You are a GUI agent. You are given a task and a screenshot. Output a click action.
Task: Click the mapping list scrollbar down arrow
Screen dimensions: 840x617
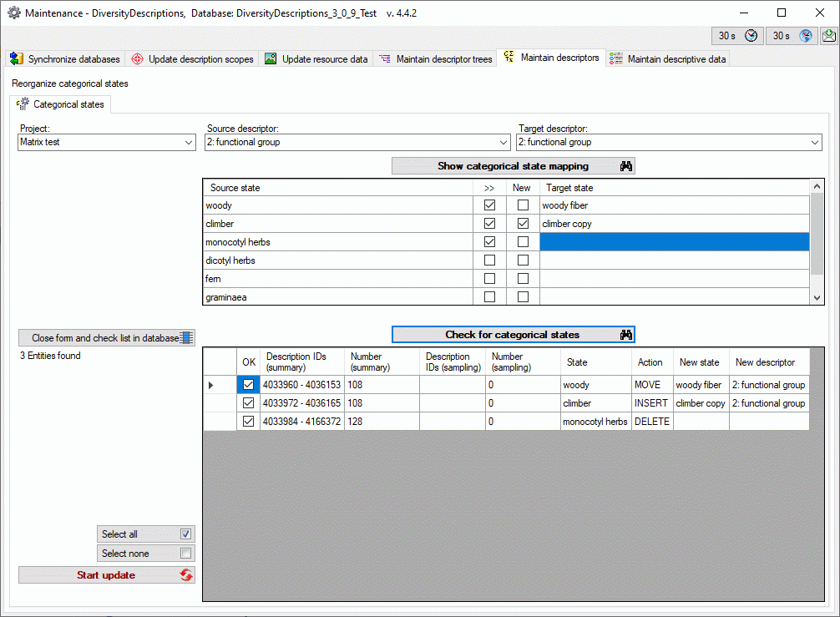pyautogui.click(x=817, y=298)
